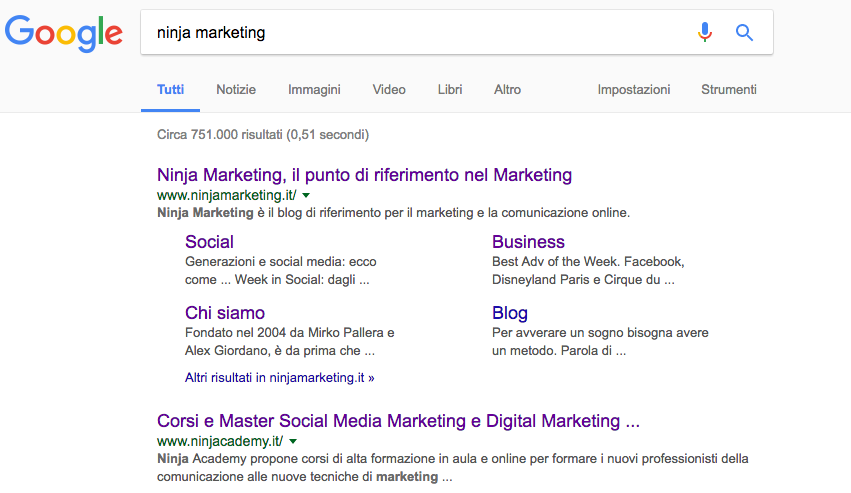Open the Immagini tab
The height and width of the screenshot is (493, 851).
click(314, 90)
